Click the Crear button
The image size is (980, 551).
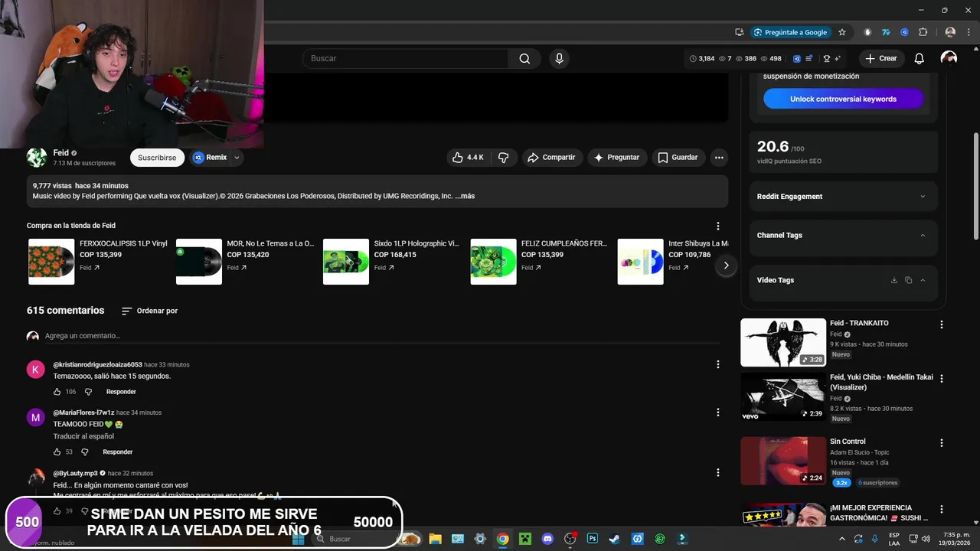click(881, 58)
